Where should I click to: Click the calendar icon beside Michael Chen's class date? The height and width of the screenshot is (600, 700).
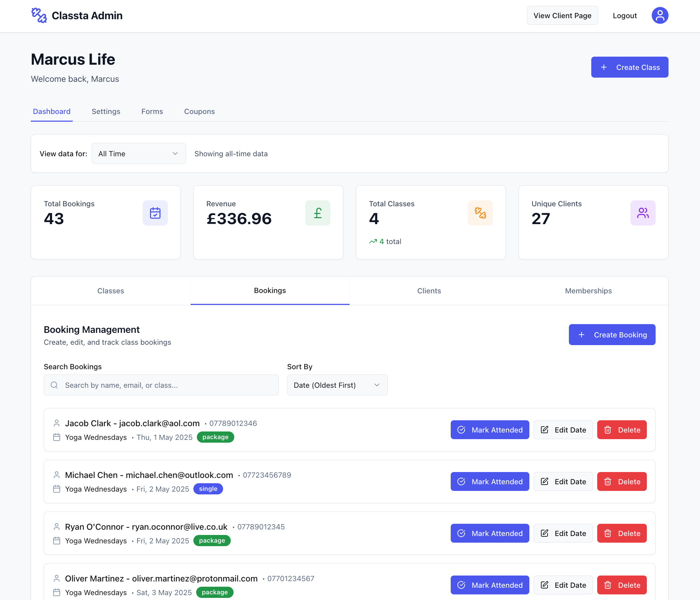pos(57,489)
